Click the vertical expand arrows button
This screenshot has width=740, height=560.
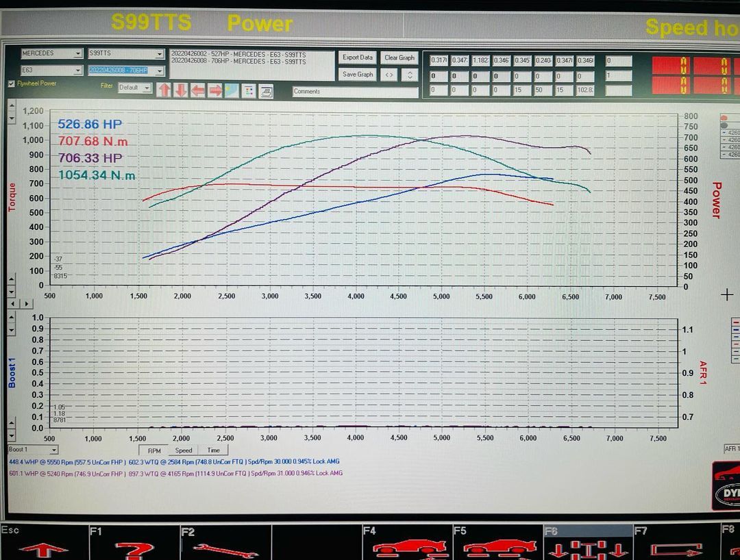pos(410,75)
